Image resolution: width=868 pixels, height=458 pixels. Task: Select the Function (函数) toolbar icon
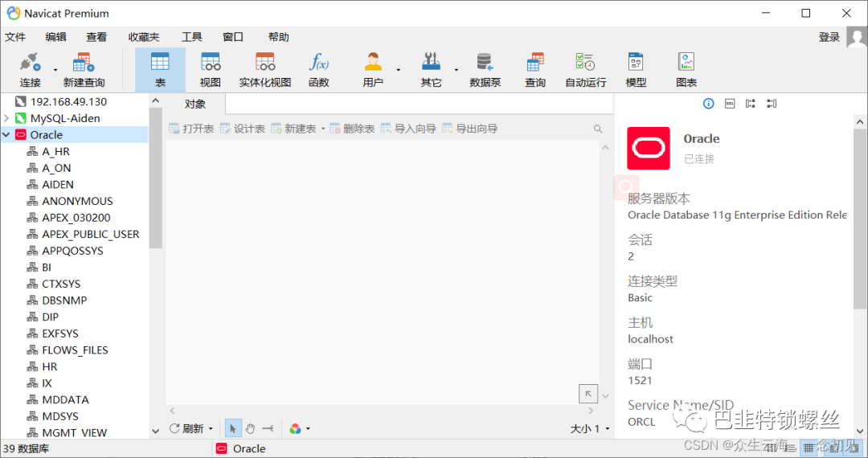coord(319,70)
